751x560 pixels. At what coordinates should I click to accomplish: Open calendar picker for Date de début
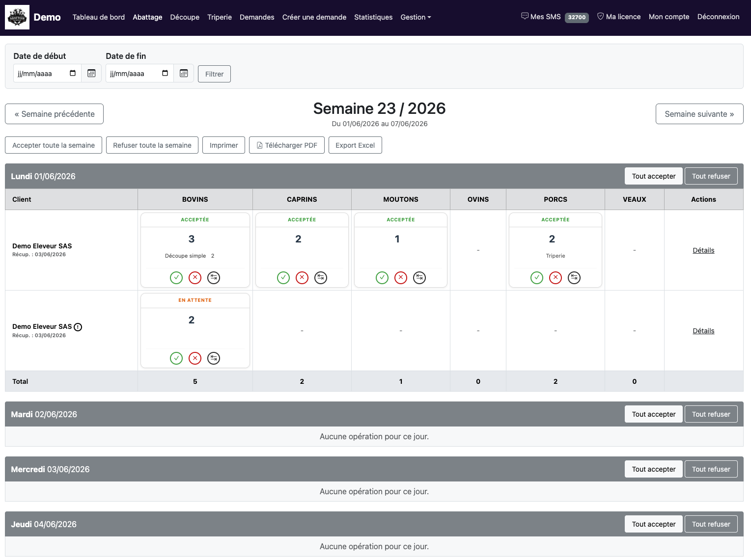pyautogui.click(x=91, y=73)
